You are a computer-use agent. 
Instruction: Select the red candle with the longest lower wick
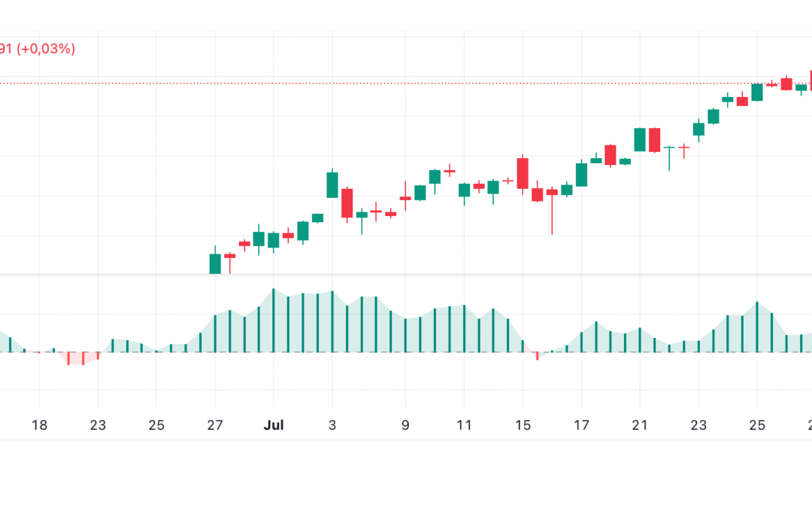tap(552, 193)
